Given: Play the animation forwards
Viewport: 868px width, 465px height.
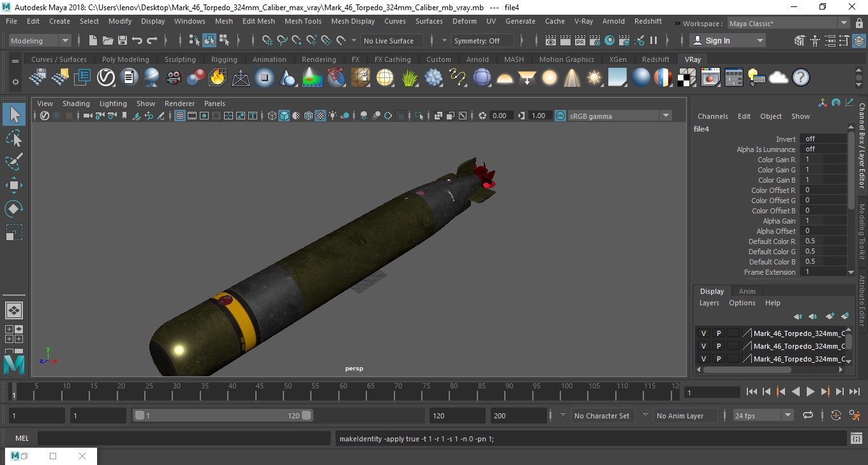Looking at the screenshot, I should point(810,392).
